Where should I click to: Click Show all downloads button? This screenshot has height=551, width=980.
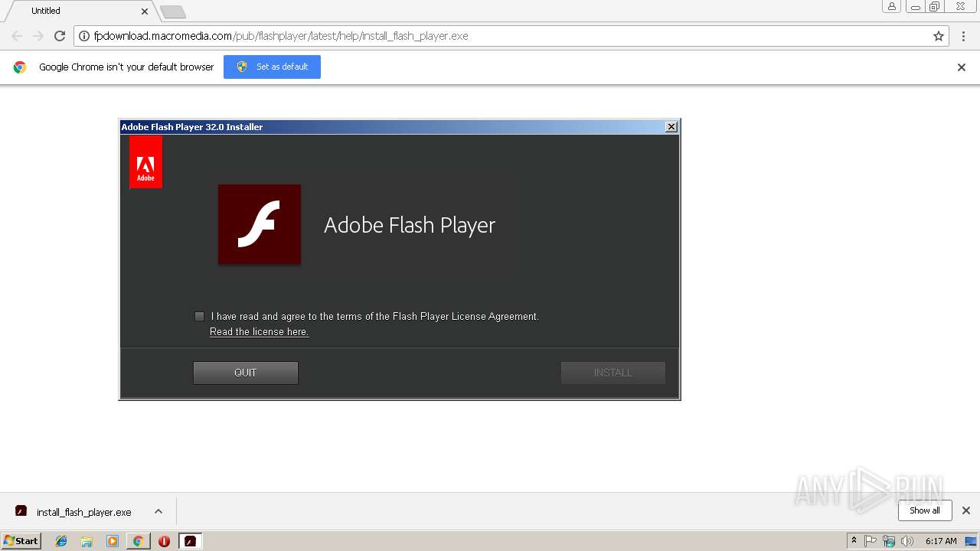[925, 510]
